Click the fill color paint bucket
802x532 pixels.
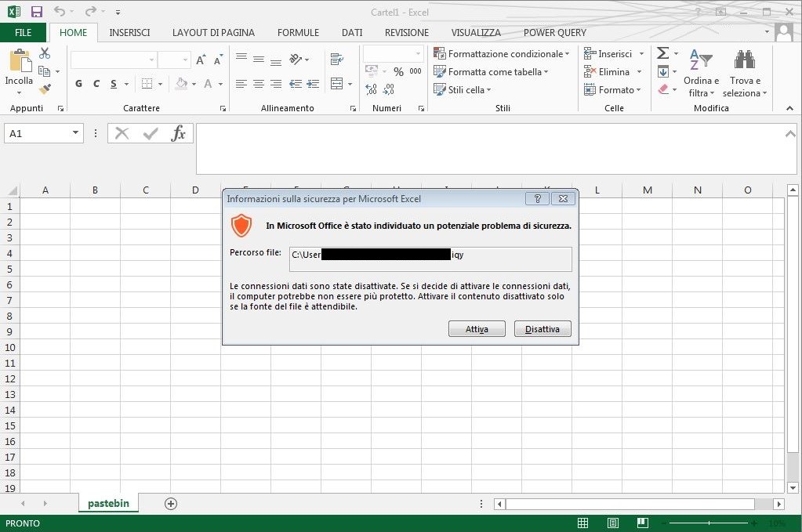181,84
